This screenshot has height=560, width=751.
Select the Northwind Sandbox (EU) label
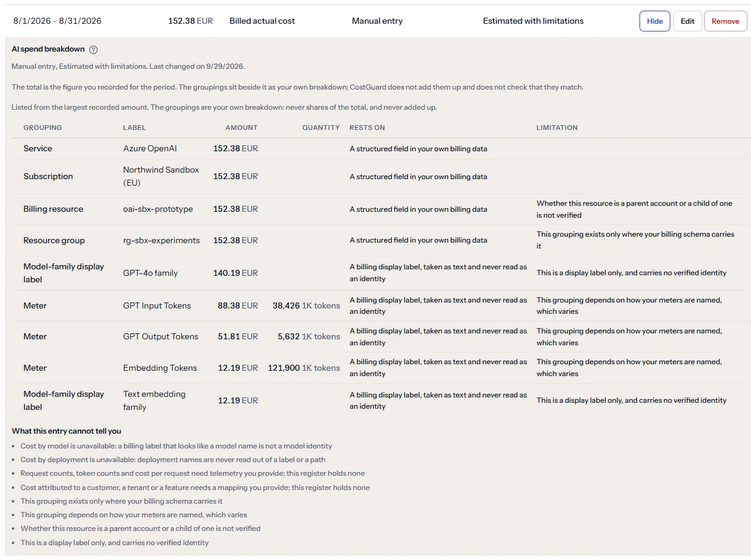(161, 176)
